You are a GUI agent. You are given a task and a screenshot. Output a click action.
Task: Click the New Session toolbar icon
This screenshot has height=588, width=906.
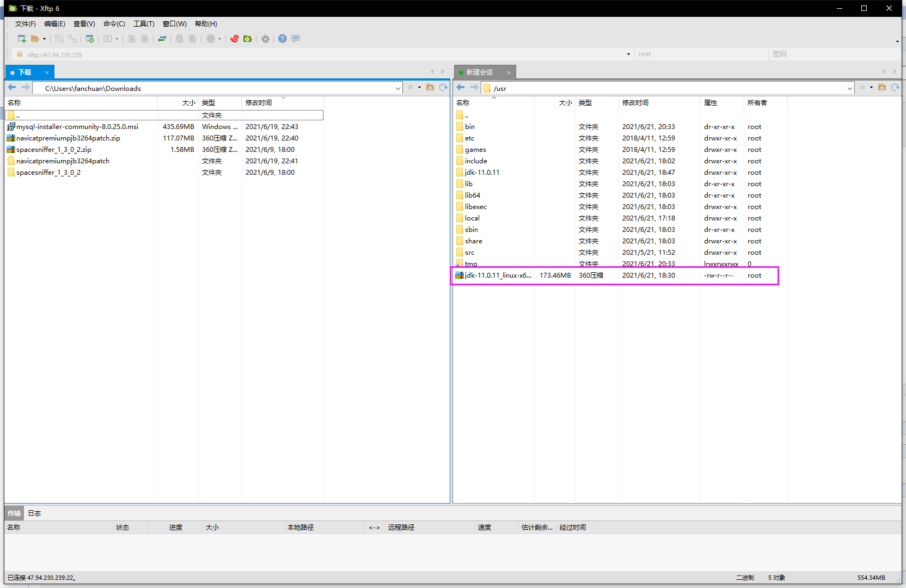click(22, 39)
